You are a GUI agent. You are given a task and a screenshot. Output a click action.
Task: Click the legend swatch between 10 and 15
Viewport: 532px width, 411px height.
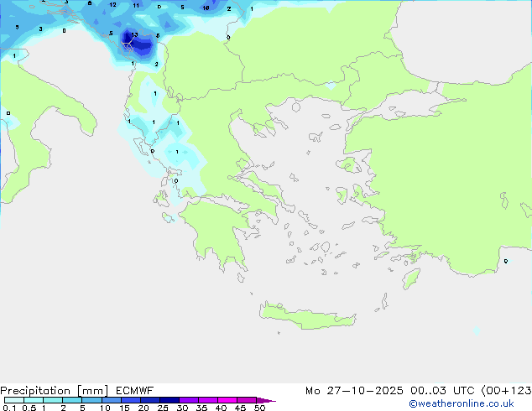(111, 400)
